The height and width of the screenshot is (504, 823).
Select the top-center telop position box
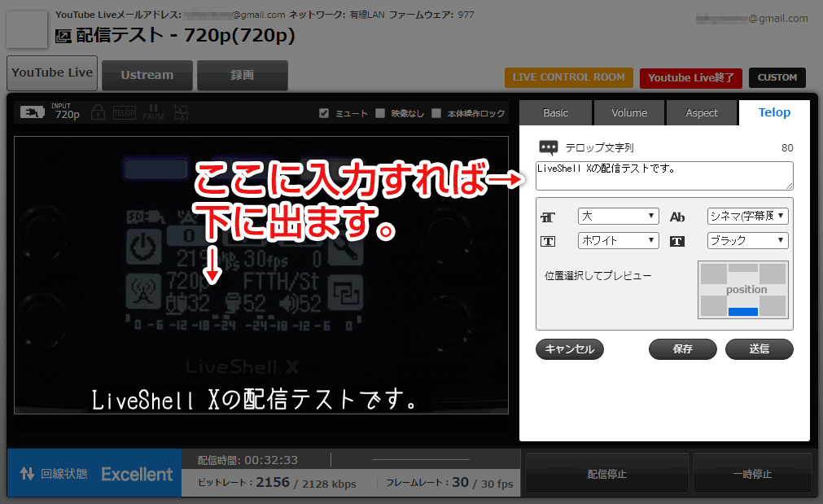click(x=742, y=268)
